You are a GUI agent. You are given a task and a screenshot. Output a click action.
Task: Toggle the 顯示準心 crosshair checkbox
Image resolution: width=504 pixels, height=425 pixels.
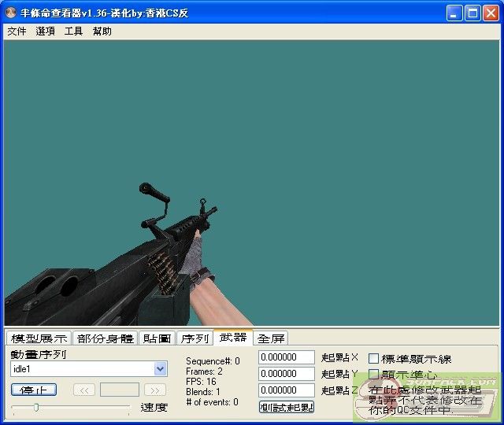pos(374,375)
